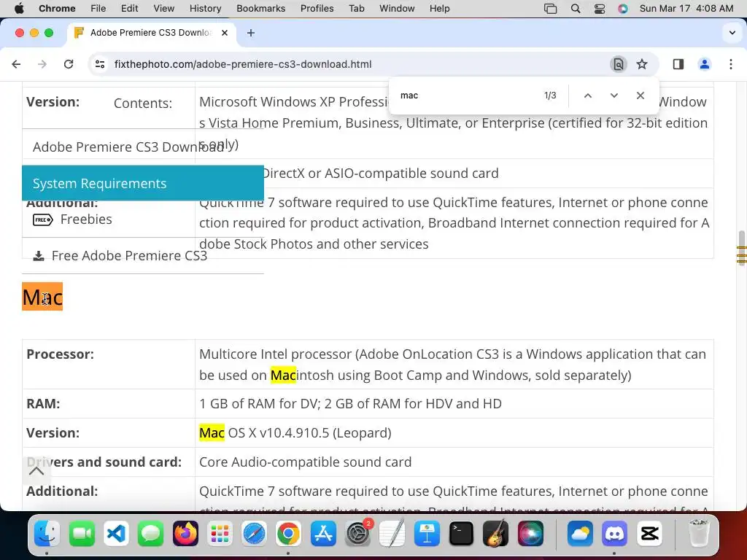Image resolution: width=747 pixels, height=560 pixels.
Task: Launch Keynote from the Dock
Action: click(x=427, y=533)
